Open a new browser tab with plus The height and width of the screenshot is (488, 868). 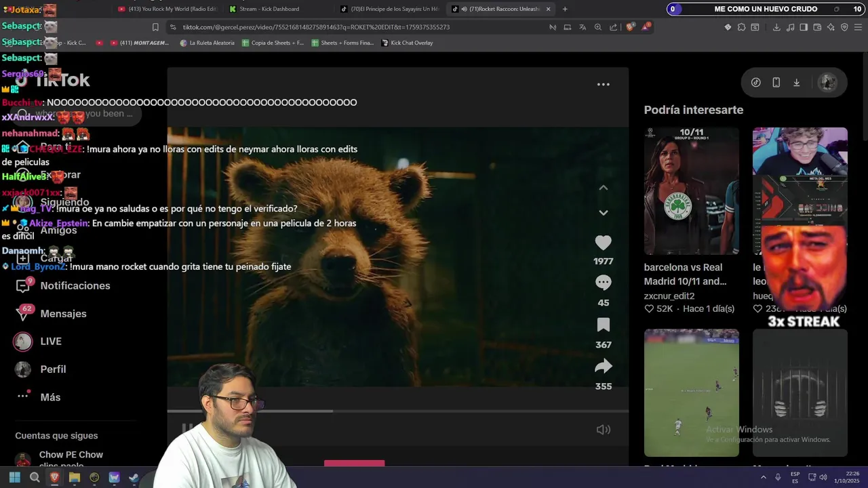[x=565, y=9]
